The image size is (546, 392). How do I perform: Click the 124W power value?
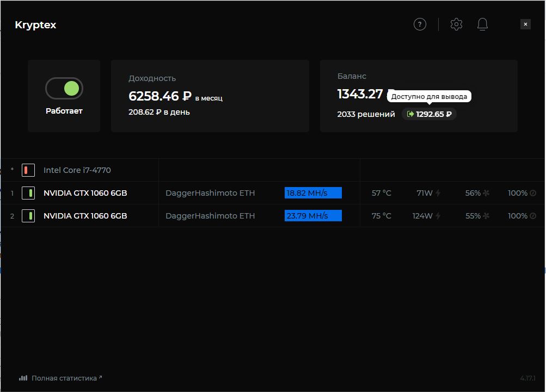(422, 216)
